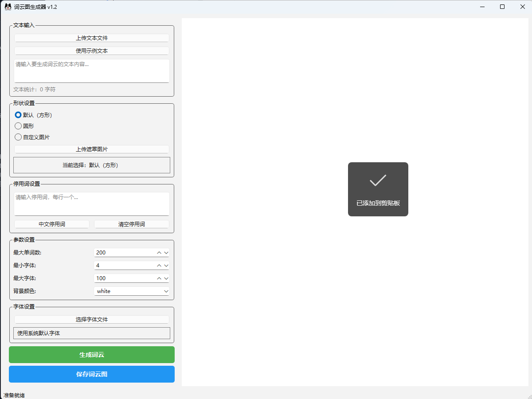The width and height of the screenshot is (532, 399).
Task: Minimize the word cloud generator window
Action: pyautogui.click(x=481, y=7)
